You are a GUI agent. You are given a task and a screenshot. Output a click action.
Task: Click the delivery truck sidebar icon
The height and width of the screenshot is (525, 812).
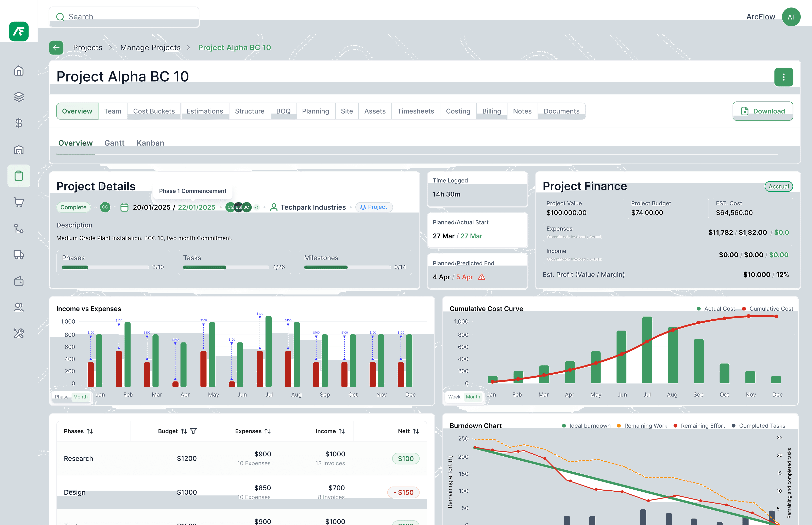coord(19,255)
